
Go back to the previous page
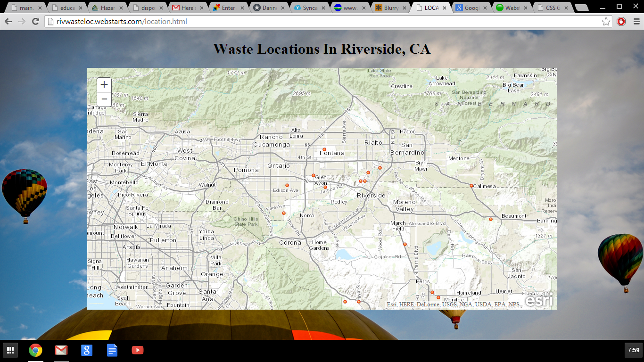8,22
